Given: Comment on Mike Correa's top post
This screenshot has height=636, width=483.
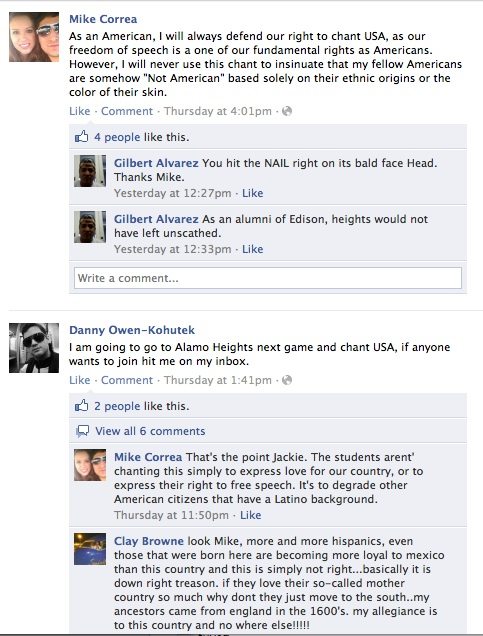Looking at the screenshot, I should [x=127, y=111].
